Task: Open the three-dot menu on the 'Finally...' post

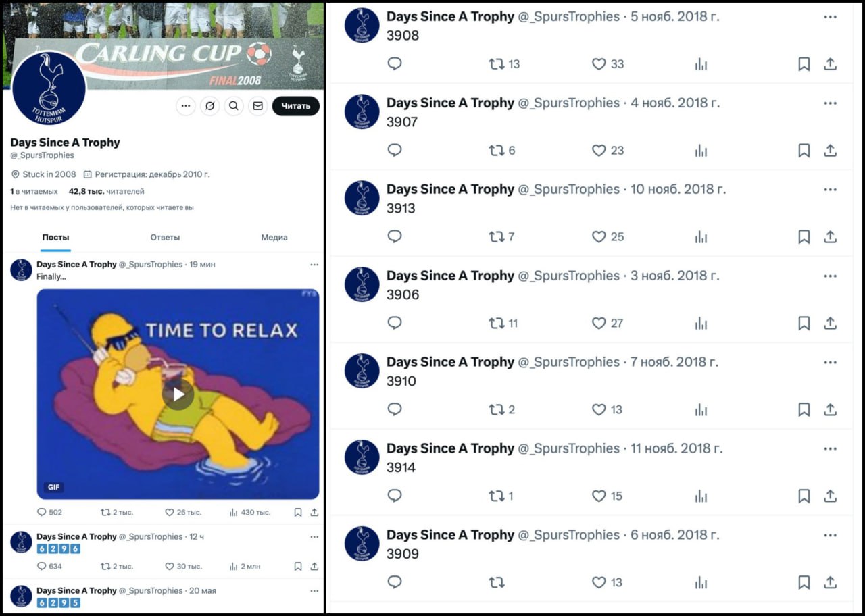Action: 314,265
